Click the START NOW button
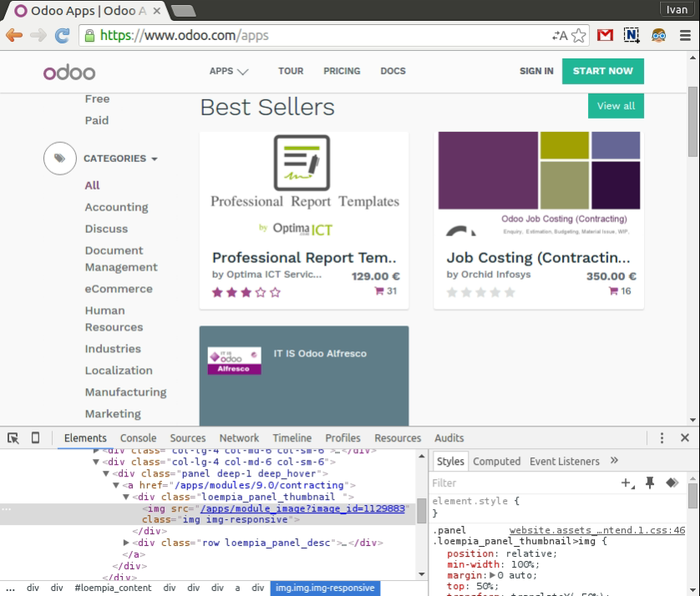The height and width of the screenshot is (596, 700). (602, 71)
